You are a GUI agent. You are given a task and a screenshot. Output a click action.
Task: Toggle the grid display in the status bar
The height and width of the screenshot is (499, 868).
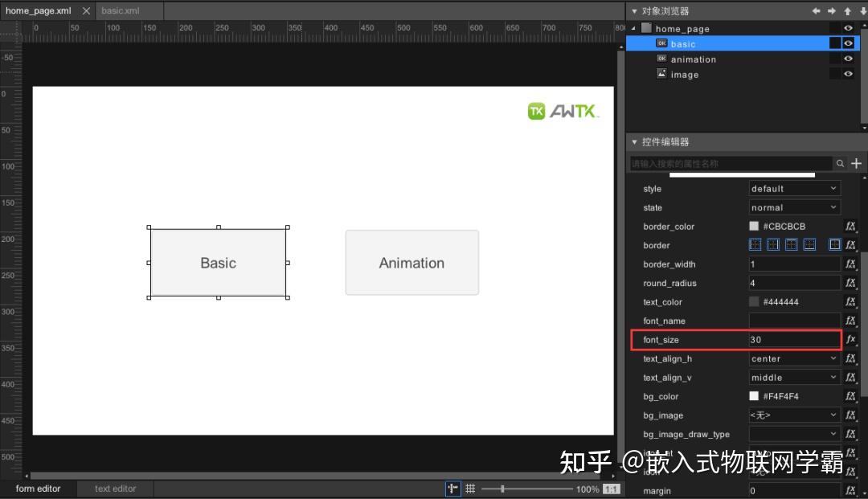(x=470, y=488)
